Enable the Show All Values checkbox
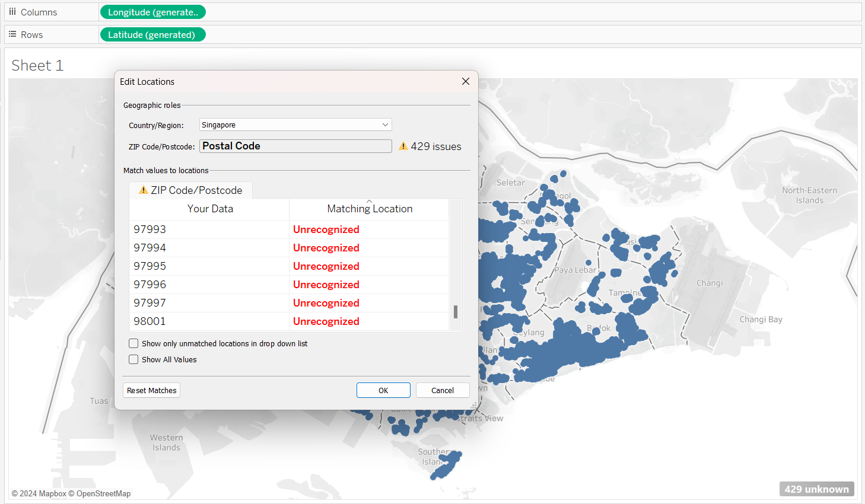Viewport: 865px width, 504px height. click(x=134, y=360)
